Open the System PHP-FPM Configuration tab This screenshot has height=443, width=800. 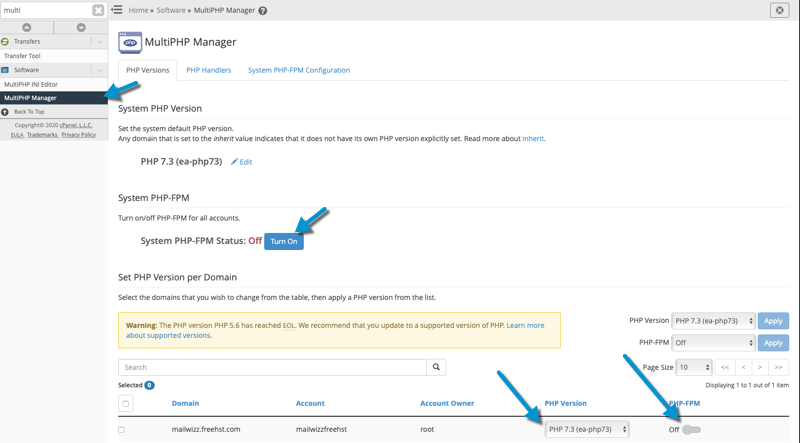[299, 70]
